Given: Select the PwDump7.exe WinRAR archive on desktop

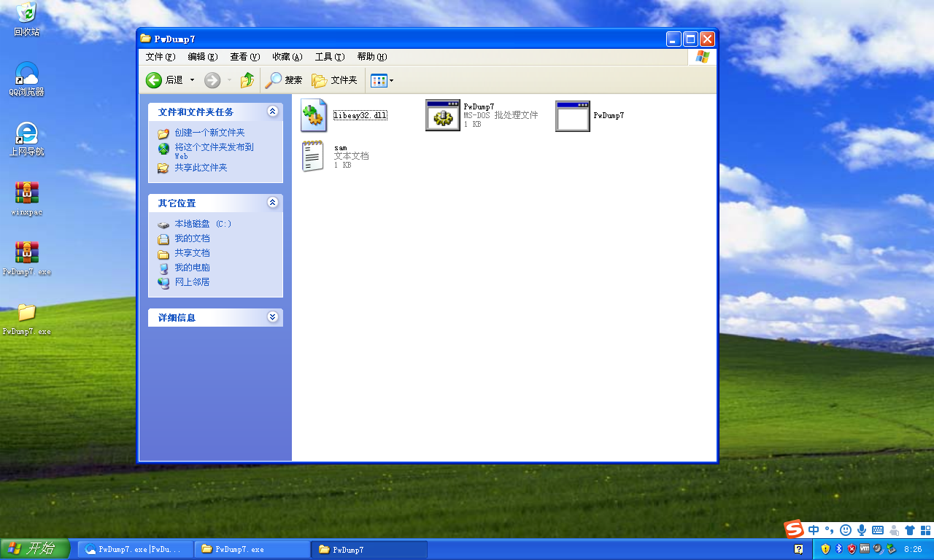Looking at the screenshot, I should [27, 259].
